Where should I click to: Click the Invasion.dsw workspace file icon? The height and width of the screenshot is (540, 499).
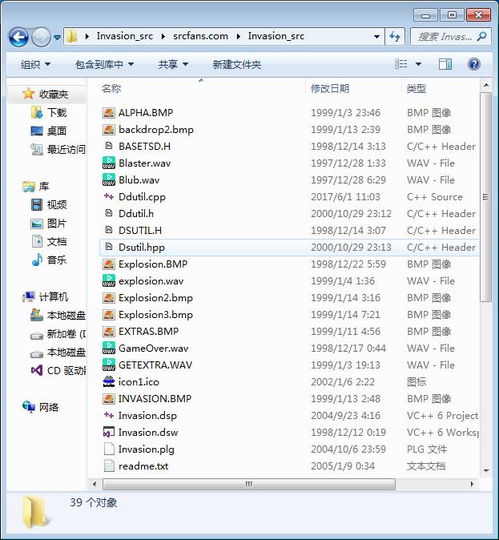click(109, 432)
